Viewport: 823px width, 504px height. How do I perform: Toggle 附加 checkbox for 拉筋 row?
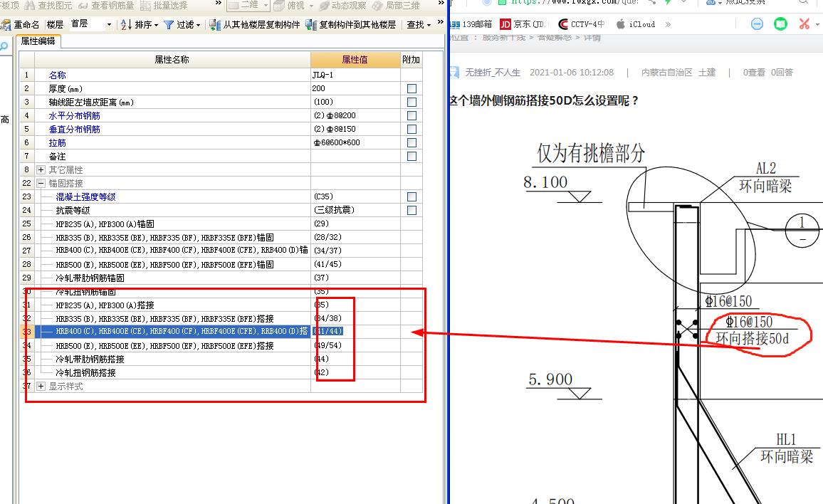click(412, 143)
